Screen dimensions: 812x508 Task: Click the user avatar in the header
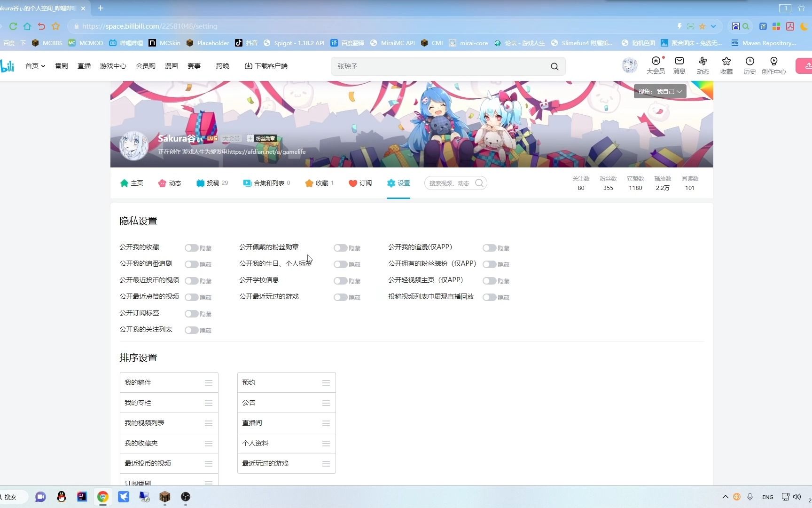tap(629, 65)
